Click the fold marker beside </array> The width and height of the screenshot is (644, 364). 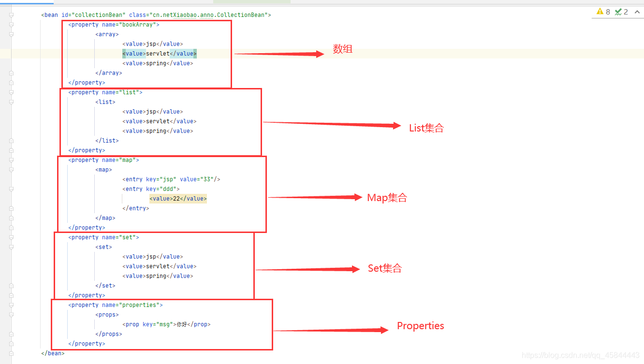11,73
